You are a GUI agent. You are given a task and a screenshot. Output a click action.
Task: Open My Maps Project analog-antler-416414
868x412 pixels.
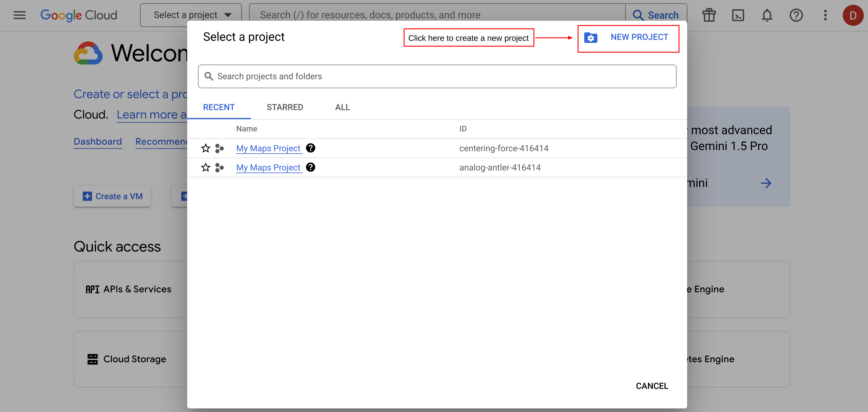(268, 167)
